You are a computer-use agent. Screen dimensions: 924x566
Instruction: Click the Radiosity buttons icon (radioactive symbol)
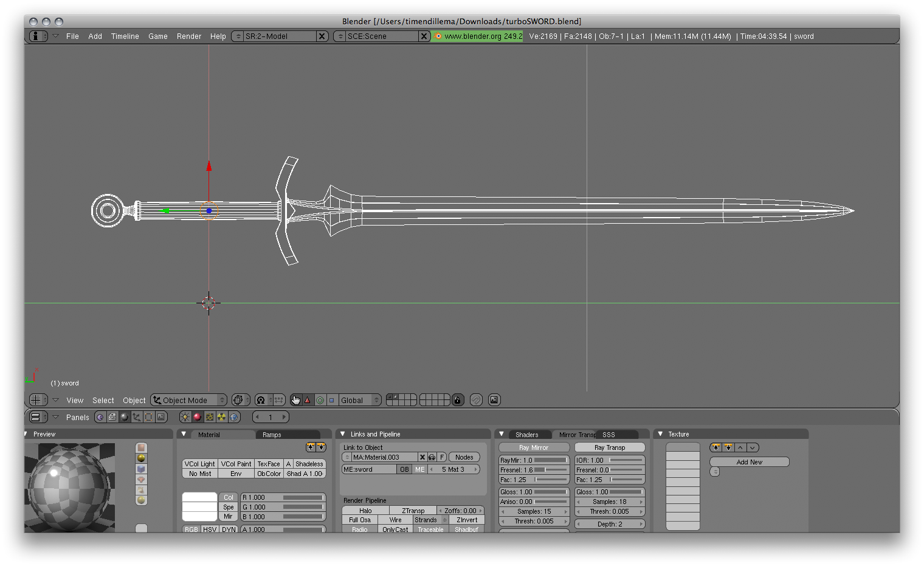click(222, 417)
